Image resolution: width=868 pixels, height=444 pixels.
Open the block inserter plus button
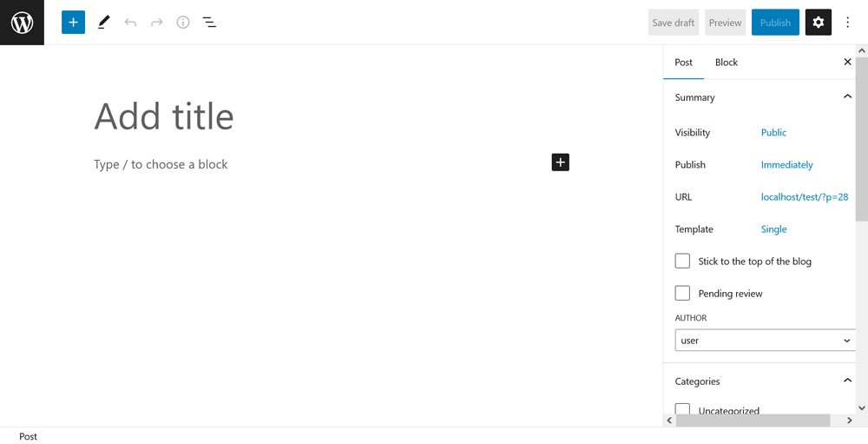pyautogui.click(x=73, y=23)
